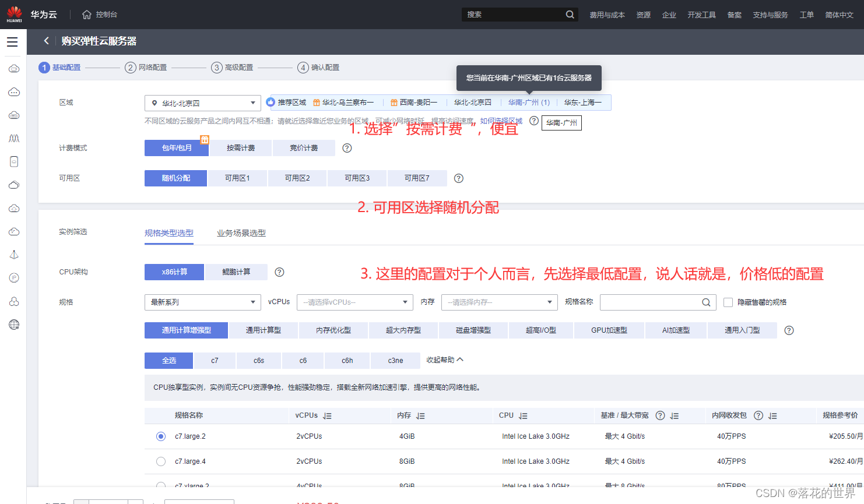
Task: Open the IP circle icon in sidebar
Action: point(14,278)
